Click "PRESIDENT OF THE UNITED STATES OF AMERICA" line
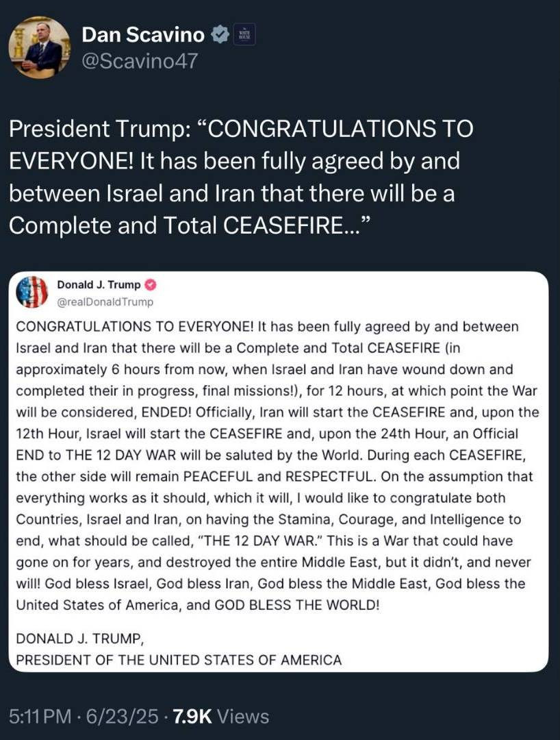The width and height of the screenshot is (560, 740). [x=178, y=660]
